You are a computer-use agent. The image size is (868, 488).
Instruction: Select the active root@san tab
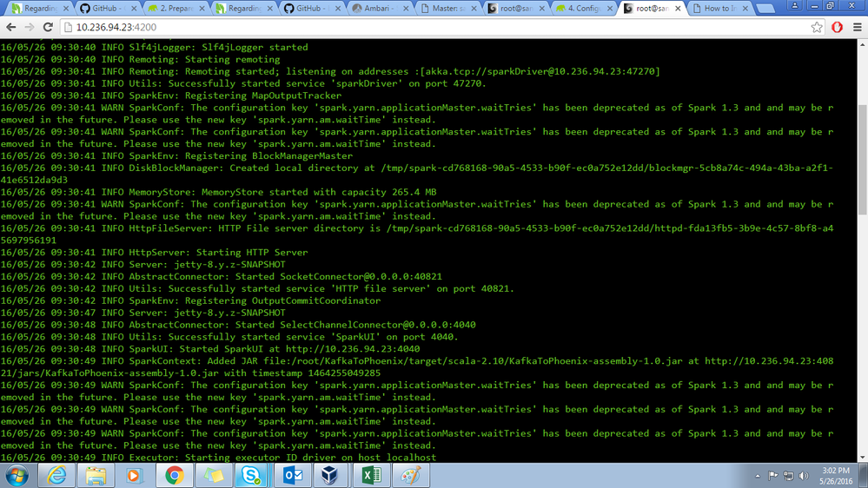[652, 9]
